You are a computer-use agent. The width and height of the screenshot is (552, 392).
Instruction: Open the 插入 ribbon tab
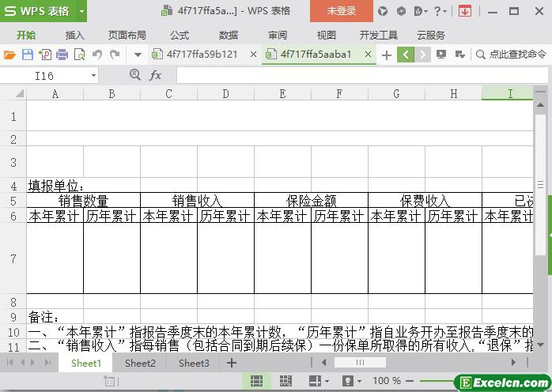coord(74,36)
